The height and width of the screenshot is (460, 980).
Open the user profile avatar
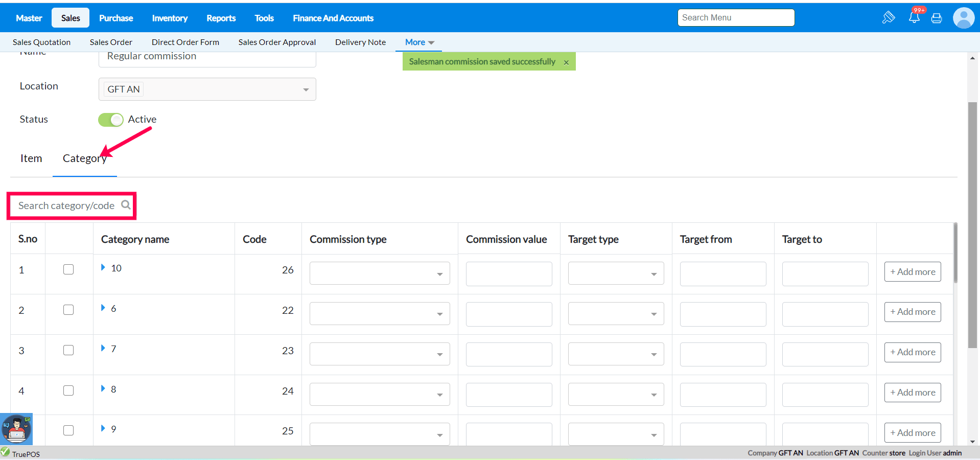(x=964, y=18)
